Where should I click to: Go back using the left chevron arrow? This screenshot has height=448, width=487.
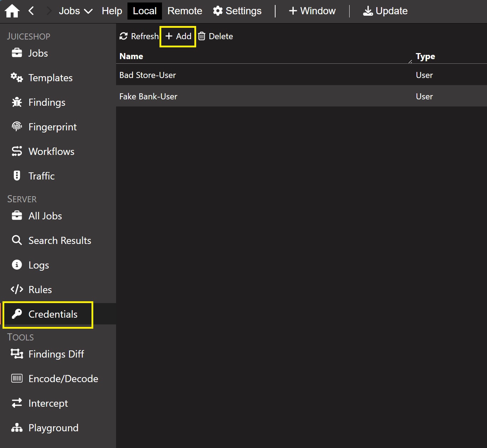click(x=31, y=11)
